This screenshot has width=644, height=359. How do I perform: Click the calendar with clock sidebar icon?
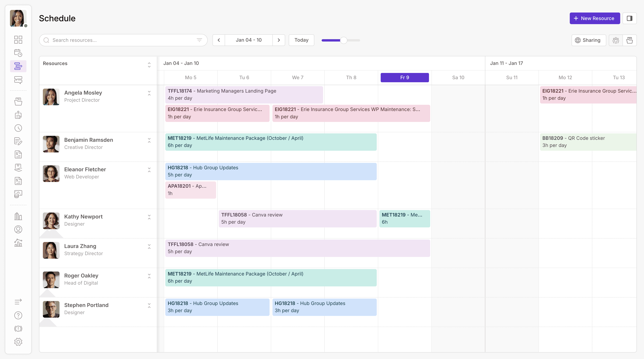pos(18,53)
